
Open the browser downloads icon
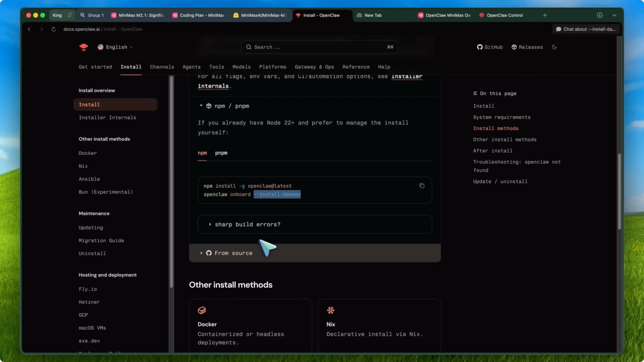[600, 15]
